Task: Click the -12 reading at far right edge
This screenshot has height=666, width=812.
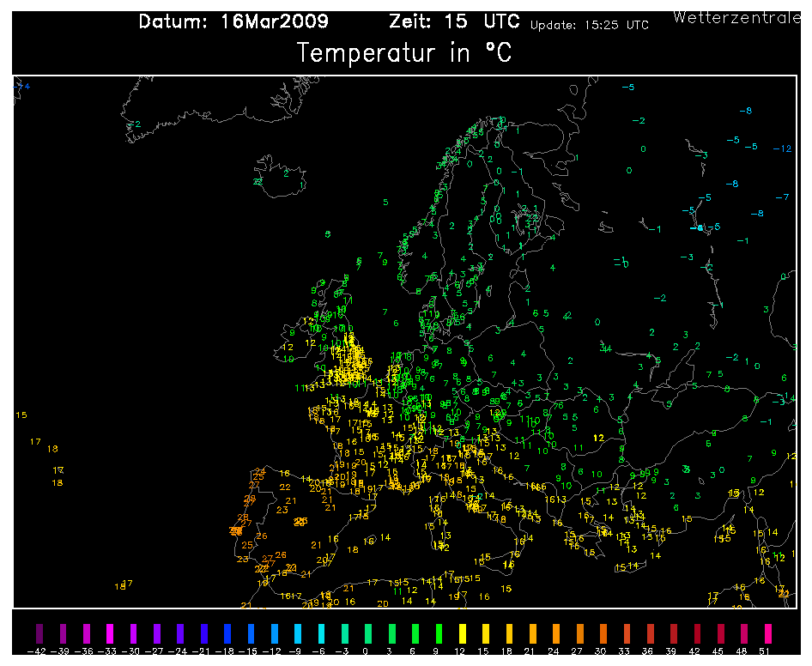Action: 783,148
